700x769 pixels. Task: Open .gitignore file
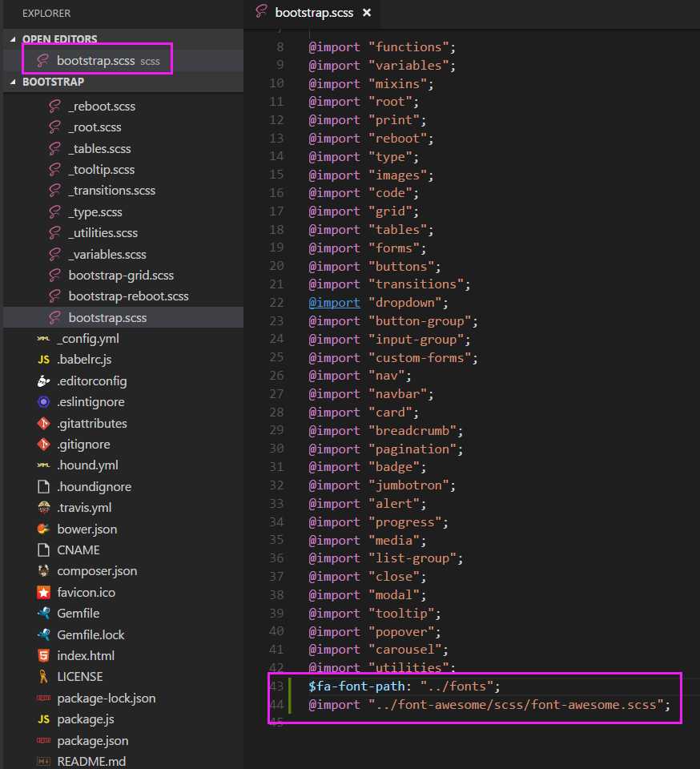coord(84,445)
